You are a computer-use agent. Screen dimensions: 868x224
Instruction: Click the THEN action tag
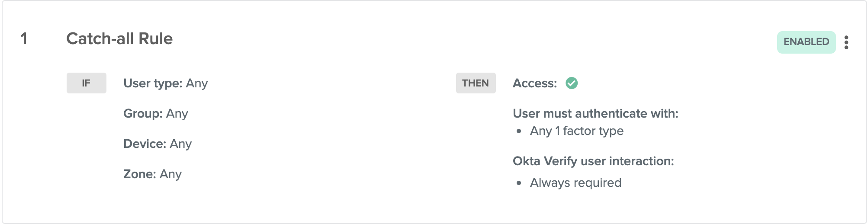tap(476, 83)
